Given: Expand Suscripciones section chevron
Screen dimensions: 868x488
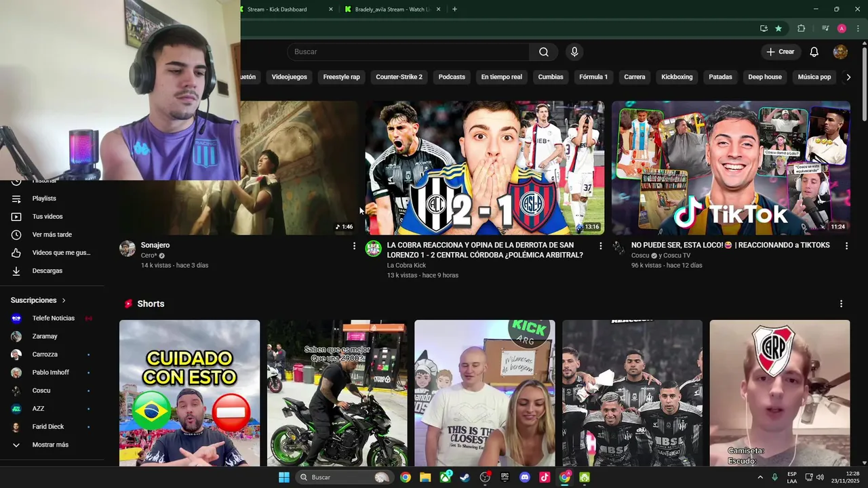Looking at the screenshot, I should 64,300.
